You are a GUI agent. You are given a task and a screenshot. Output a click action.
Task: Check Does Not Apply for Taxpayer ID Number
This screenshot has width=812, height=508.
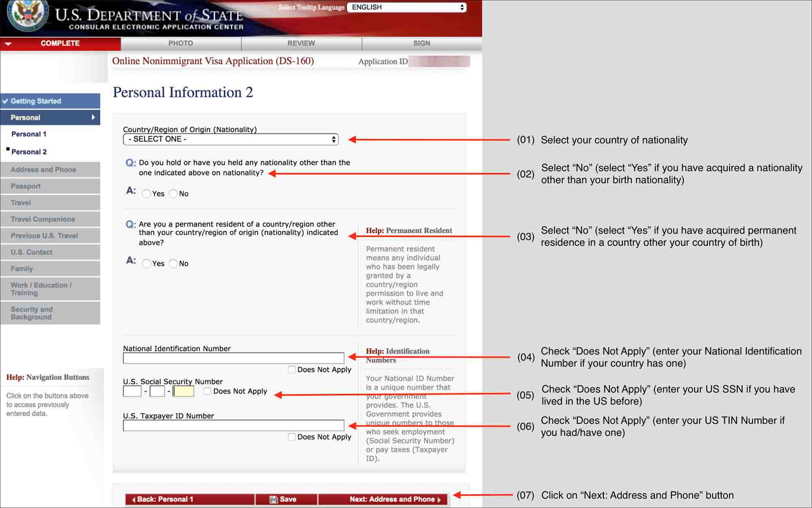tap(292, 437)
